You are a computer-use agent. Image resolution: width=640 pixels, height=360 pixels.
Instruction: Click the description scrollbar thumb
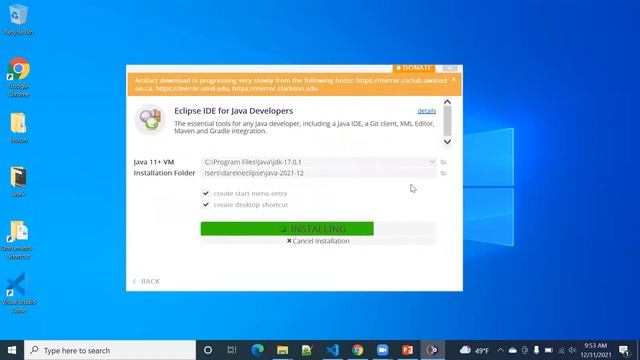447,121
